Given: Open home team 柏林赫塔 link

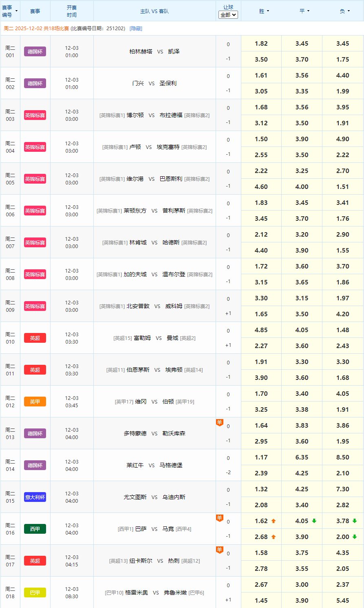Looking at the screenshot, I should 141,51.
